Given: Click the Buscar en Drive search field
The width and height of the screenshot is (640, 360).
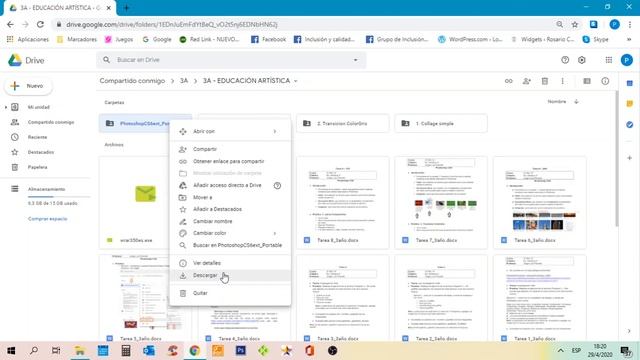Looking at the screenshot, I should (231, 60).
